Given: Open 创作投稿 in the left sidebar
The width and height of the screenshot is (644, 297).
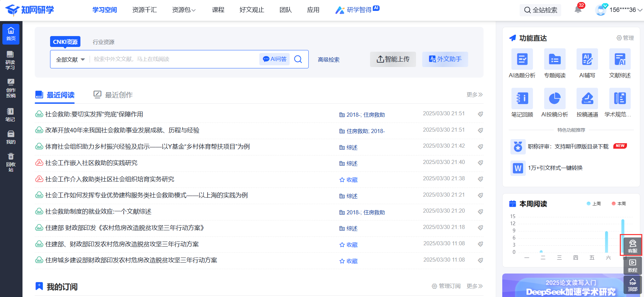Looking at the screenshot, I should coord(11,88).
